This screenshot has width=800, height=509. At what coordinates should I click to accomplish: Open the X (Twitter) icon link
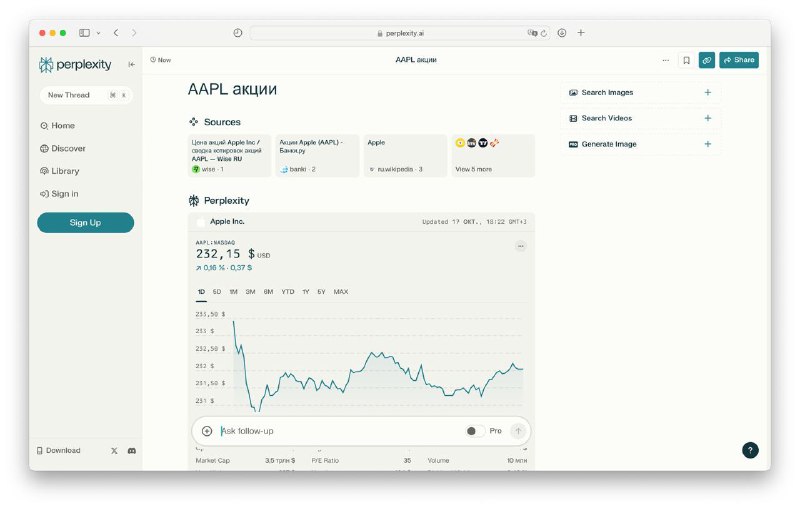114,451
